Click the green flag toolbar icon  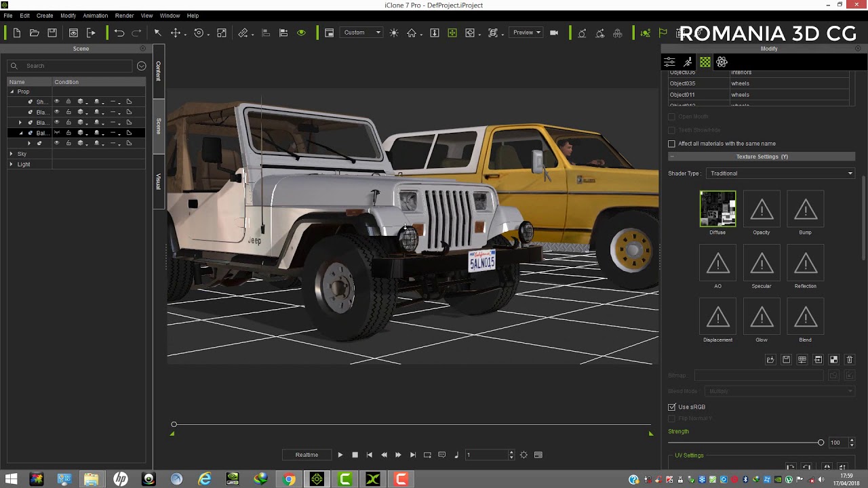point(663,33)
